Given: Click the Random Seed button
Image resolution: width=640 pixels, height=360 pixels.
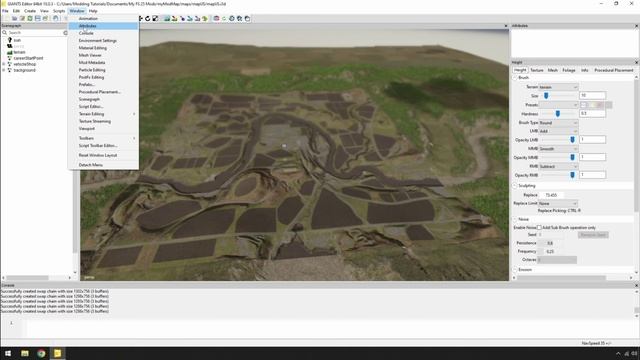Looking at the screenshot, I should point(593,235).
